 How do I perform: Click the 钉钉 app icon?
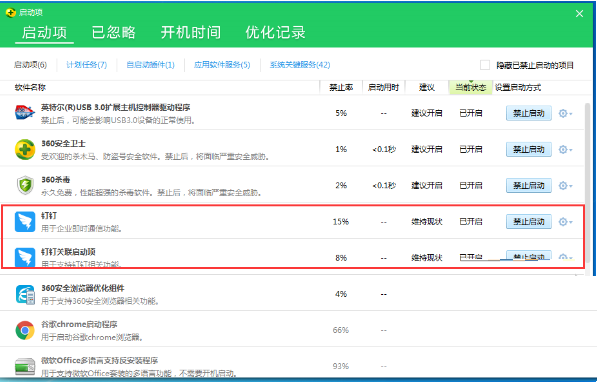[25, 222]
